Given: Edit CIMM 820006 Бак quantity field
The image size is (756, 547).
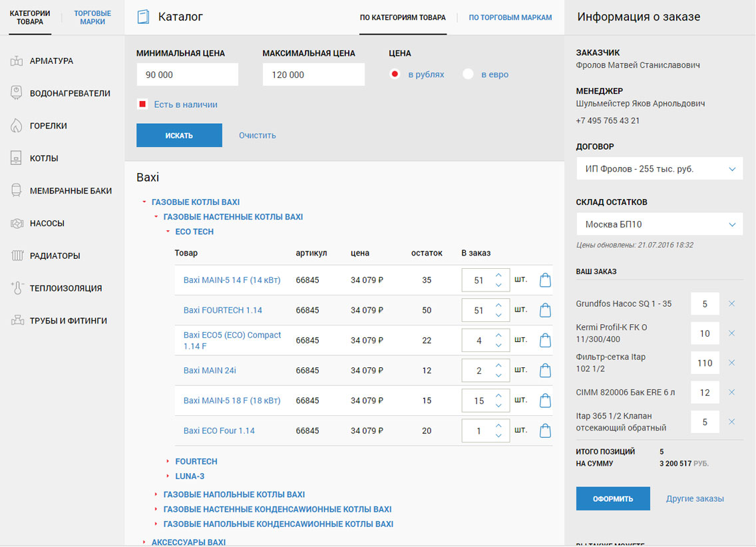Looking at the screenshot, I should [x=705, y=393].
